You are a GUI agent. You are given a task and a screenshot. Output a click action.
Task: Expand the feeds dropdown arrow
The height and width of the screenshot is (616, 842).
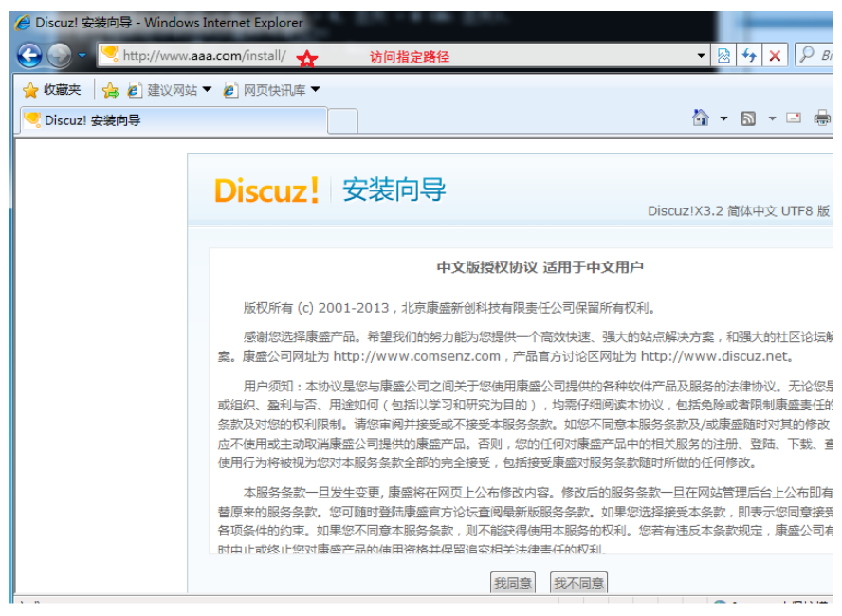click(772, 118)
